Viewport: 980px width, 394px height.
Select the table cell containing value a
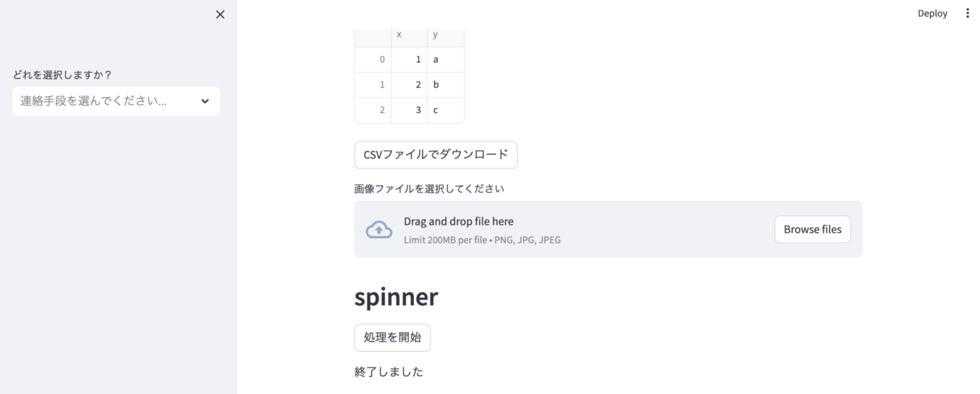click(436, 59)
